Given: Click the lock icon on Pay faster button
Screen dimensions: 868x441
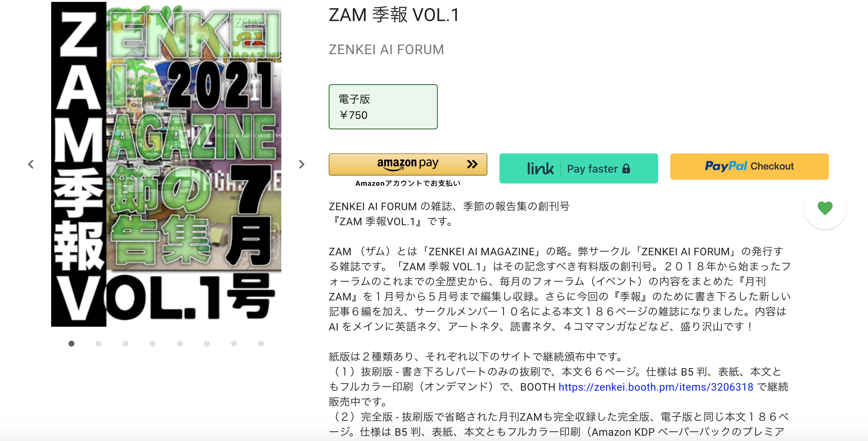Looking at the screenshot, I should 626,168.
